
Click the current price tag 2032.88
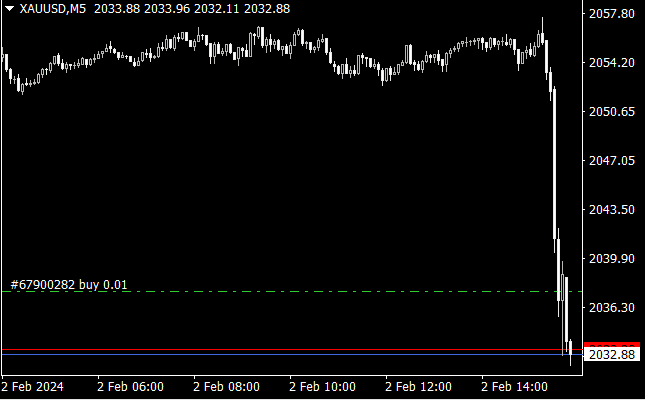point(612,355)
